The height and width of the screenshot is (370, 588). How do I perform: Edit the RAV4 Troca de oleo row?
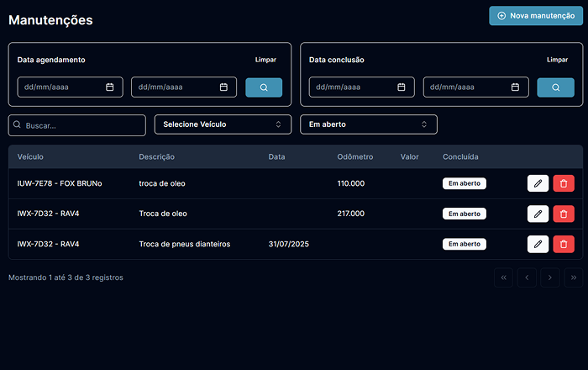click(538, 214)
